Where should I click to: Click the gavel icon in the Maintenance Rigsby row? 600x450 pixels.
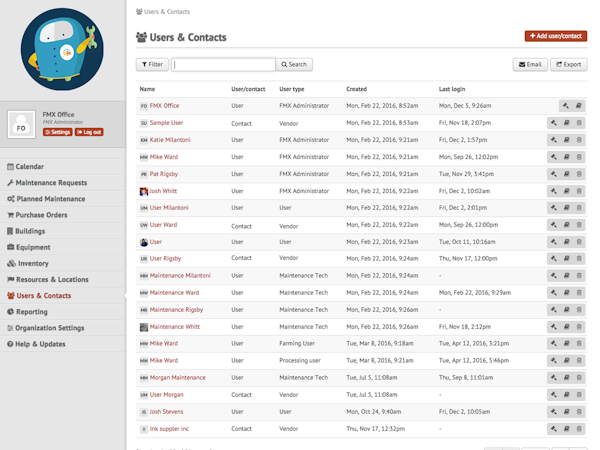(553, 310)
